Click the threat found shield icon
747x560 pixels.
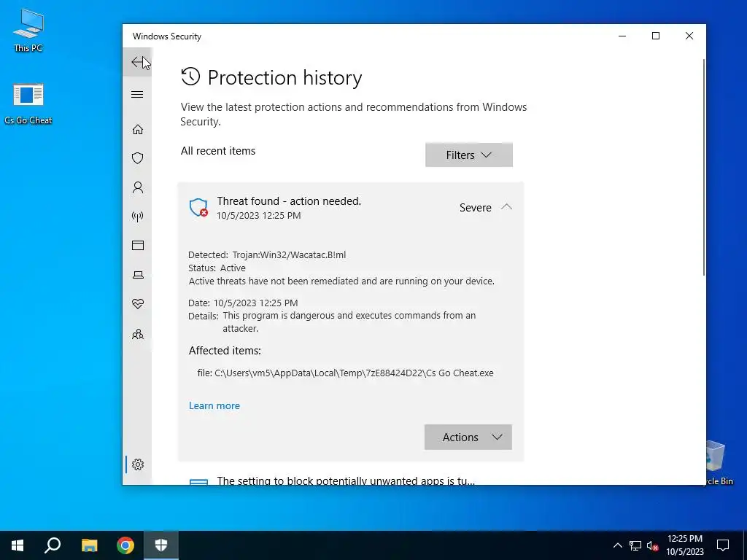(x=198, y=208)
